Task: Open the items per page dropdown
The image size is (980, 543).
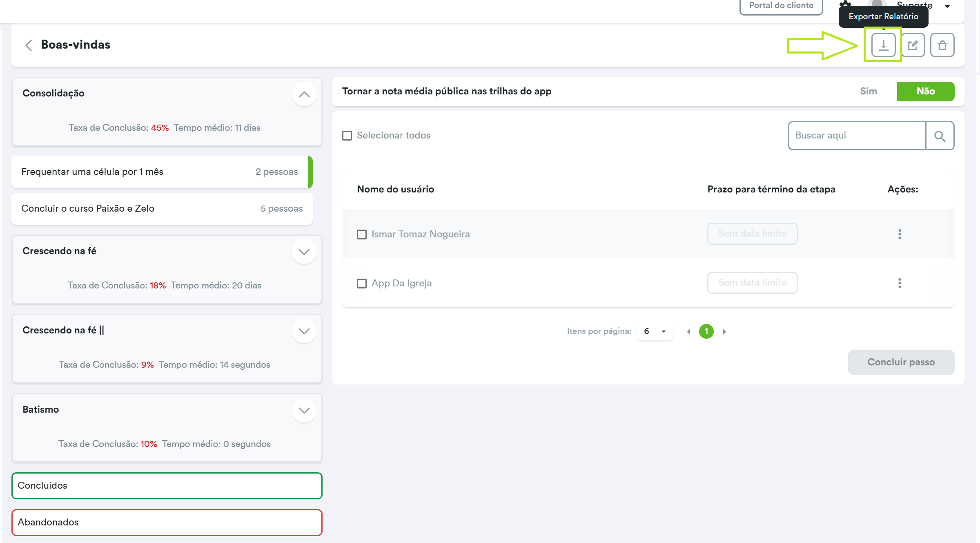Action: [x=655, y=331]
